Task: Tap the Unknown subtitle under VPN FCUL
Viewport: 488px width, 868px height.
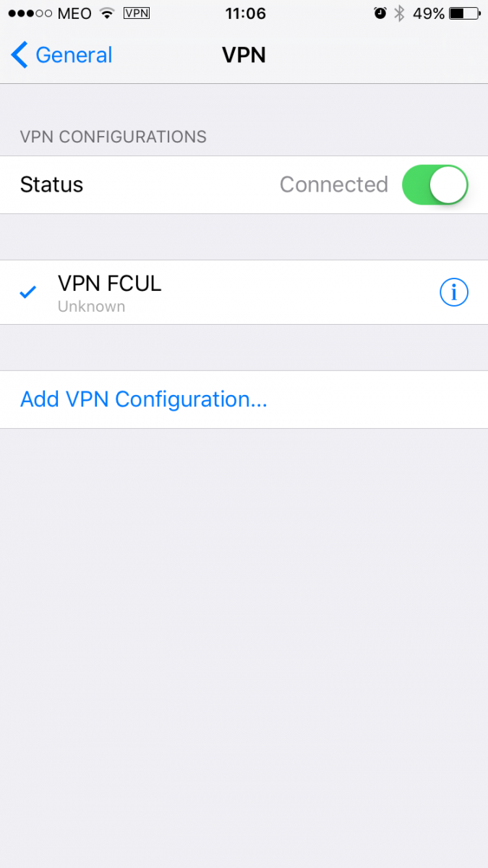Action: tap(91, 307)
